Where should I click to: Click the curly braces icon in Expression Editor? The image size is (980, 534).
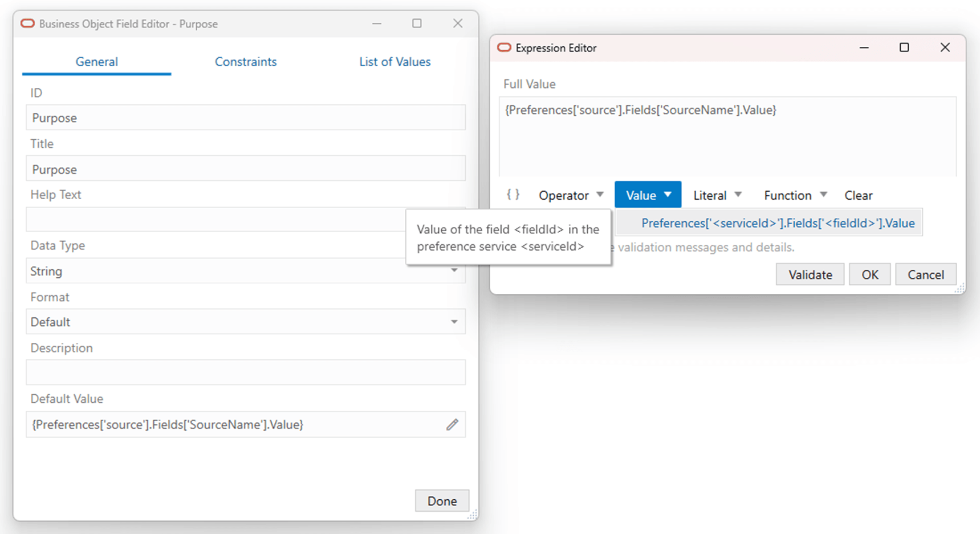point(513,194)
